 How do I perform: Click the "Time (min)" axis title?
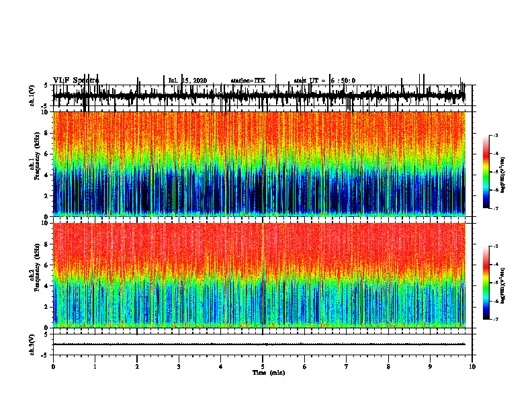tap(269, 373)
